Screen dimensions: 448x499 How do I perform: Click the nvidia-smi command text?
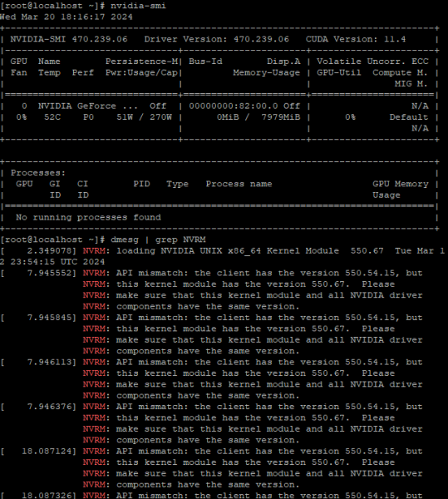[x=138, y=6]
